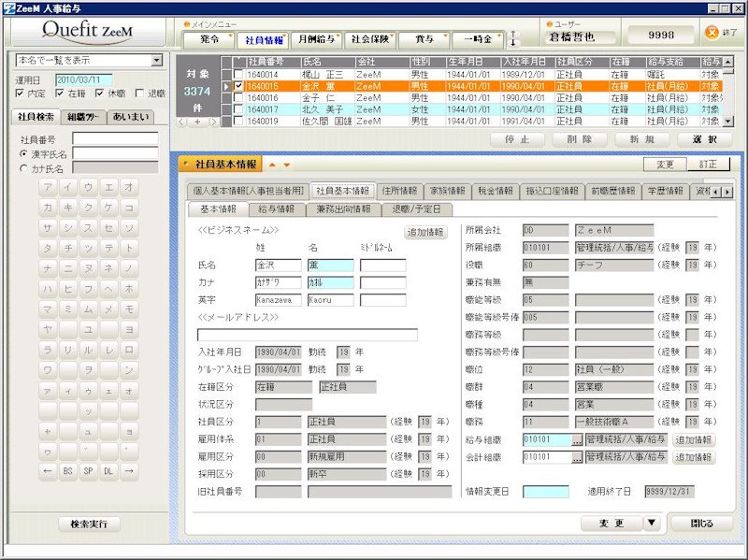Click the 運用日 date field

84,79
